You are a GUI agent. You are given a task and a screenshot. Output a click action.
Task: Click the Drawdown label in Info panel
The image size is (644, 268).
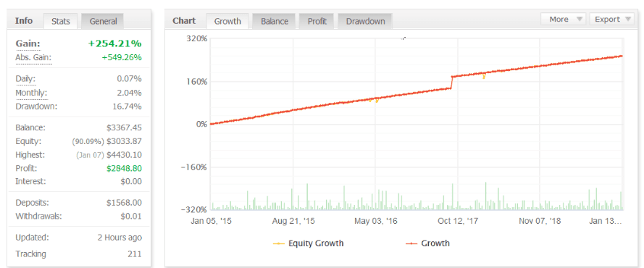[x=36, y=106]
